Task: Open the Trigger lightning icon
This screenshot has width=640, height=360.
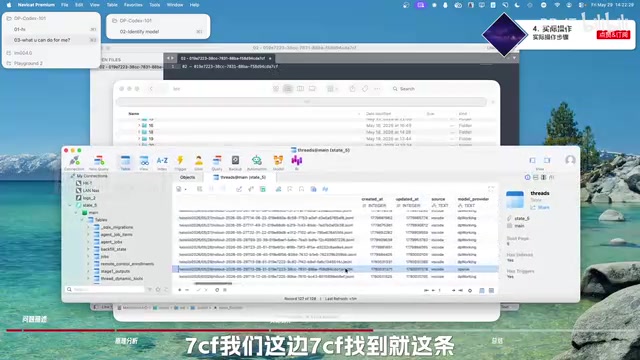Action: pos(180,162)
